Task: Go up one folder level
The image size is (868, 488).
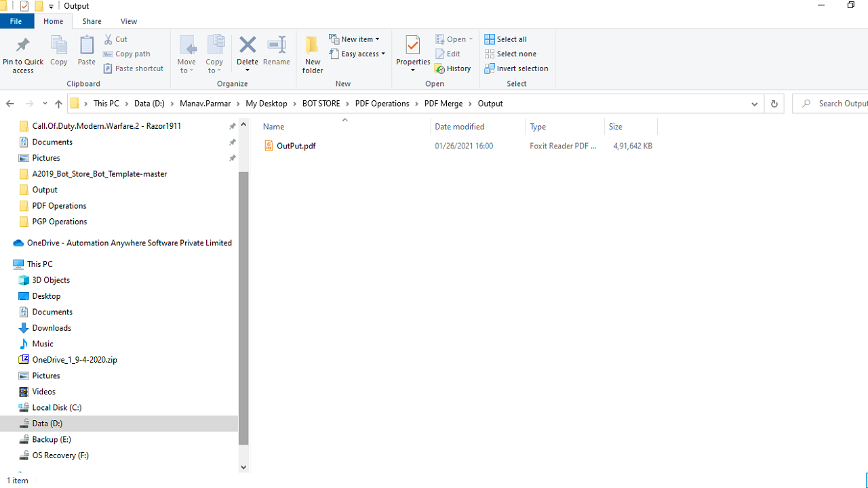Action: (58, 104)
